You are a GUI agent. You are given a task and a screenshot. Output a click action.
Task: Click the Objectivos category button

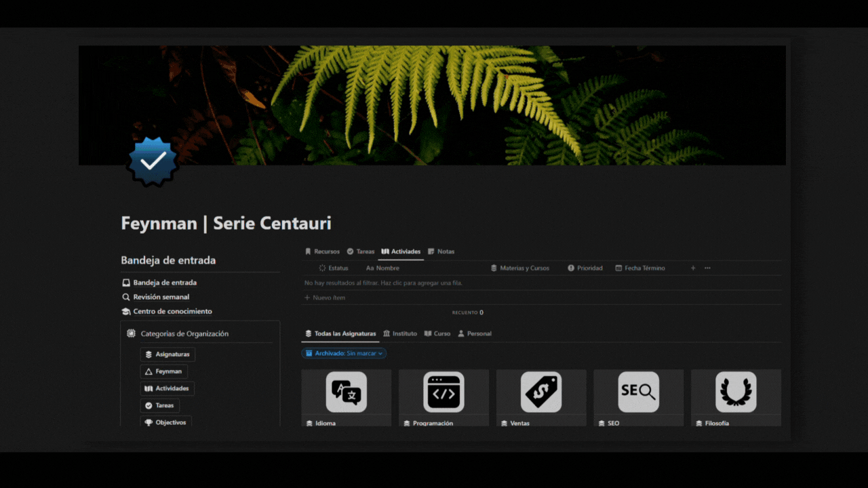(x=166, y=422)
